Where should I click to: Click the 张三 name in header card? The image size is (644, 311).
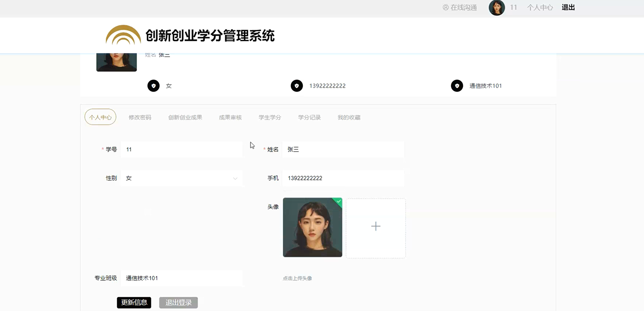pyautogui.click(x=164, y=55)
